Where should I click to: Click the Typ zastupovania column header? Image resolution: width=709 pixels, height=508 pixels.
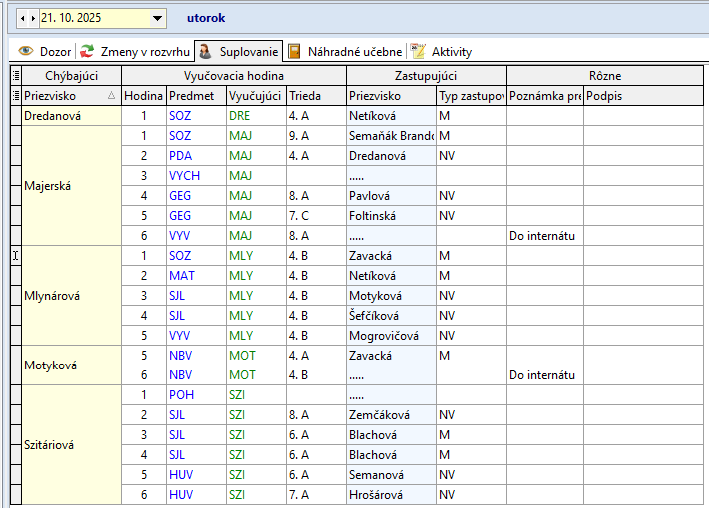[x=470, y=96]
